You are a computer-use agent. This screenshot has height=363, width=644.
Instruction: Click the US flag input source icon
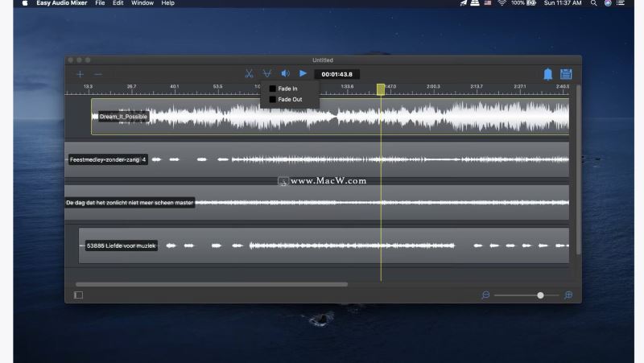pyautogui.click(x=488, y=3)
